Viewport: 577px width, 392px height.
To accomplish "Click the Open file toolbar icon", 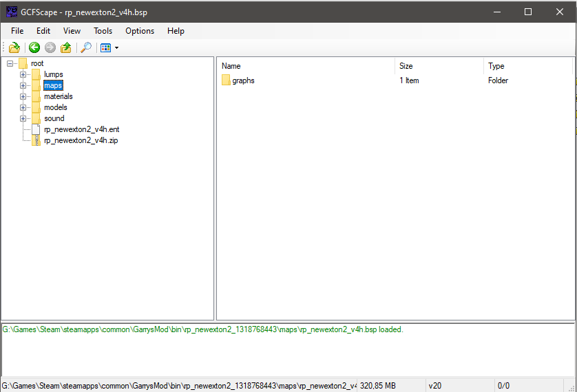I will [x=14, y=47].
